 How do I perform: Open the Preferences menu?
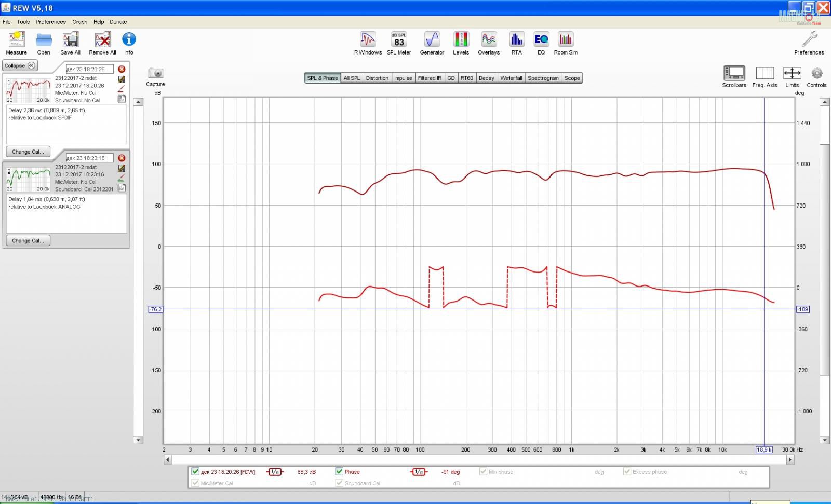click(51, 22)
